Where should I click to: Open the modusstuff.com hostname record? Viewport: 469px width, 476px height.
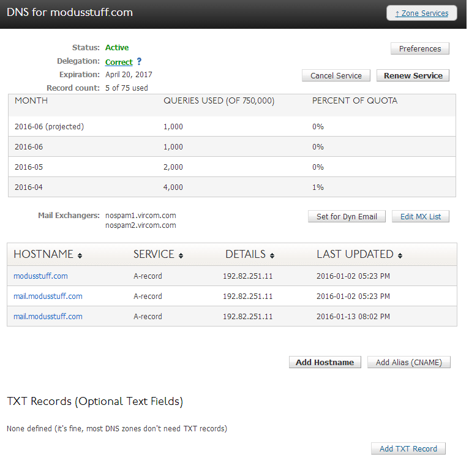click(x=40, y=276)
